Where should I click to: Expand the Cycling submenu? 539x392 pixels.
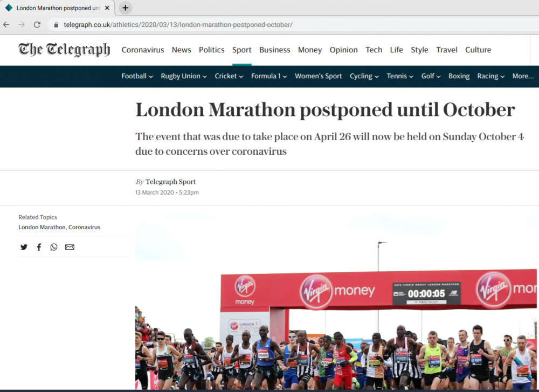click(364, 76)
